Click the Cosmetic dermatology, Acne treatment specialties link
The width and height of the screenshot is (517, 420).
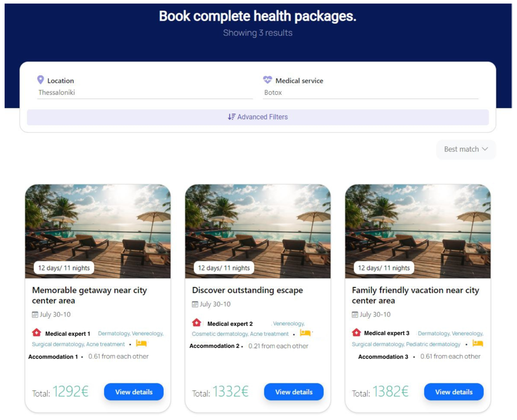(240, 334)
